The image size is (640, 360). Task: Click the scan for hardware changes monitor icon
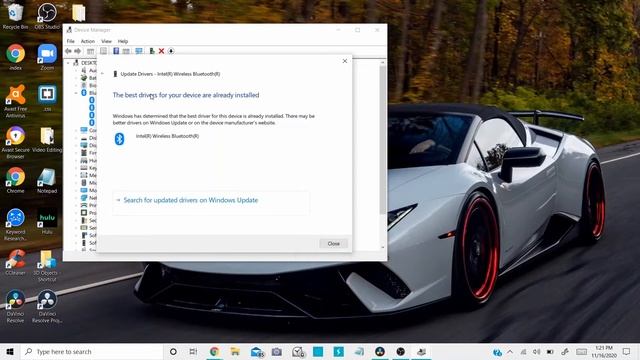coord(139,51)
